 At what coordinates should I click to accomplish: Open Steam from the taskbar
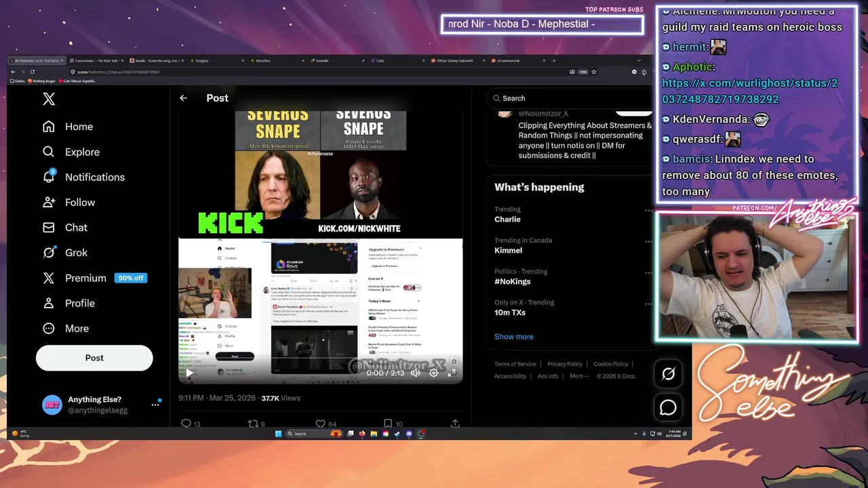397,434
